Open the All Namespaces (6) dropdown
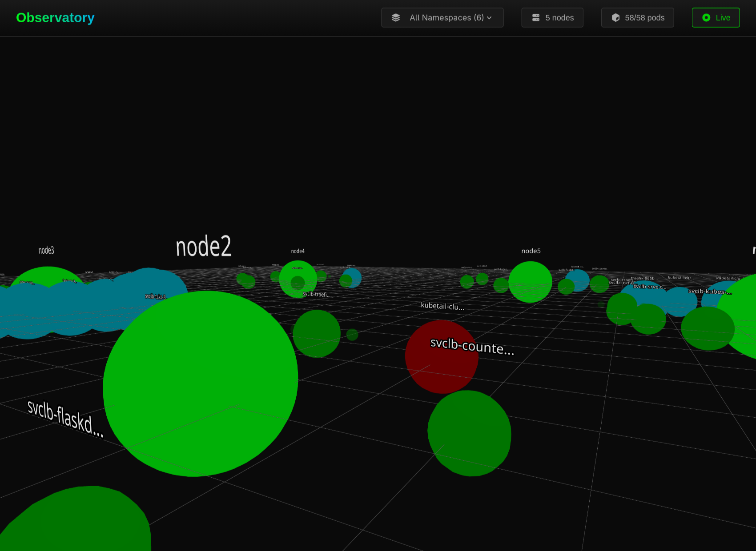The image size is (756, 551). 442,18
